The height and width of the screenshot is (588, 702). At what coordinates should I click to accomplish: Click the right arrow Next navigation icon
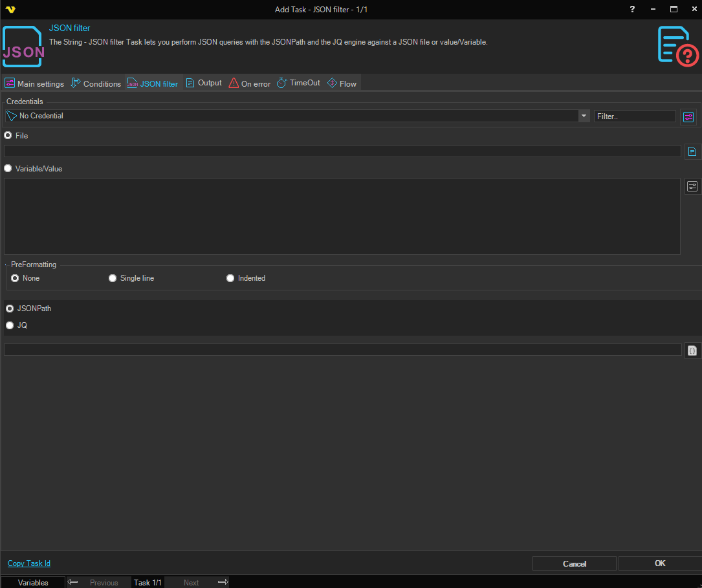(223, 582)
